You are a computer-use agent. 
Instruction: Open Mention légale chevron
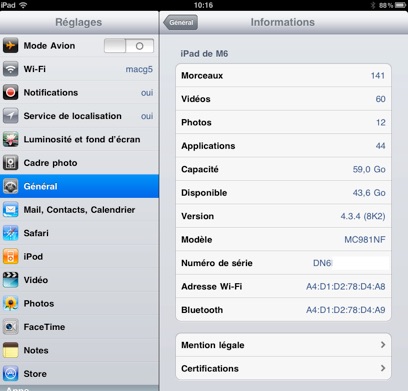(383, 345)
